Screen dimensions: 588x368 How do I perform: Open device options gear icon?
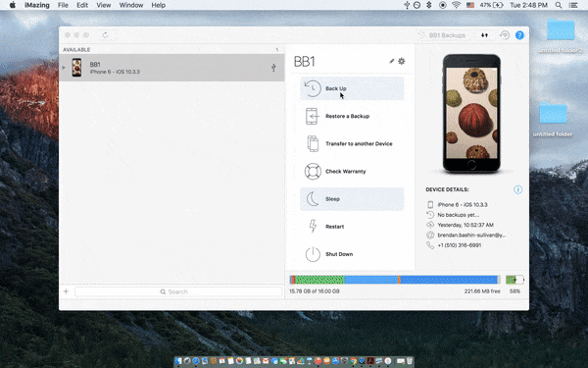point(401,61)
